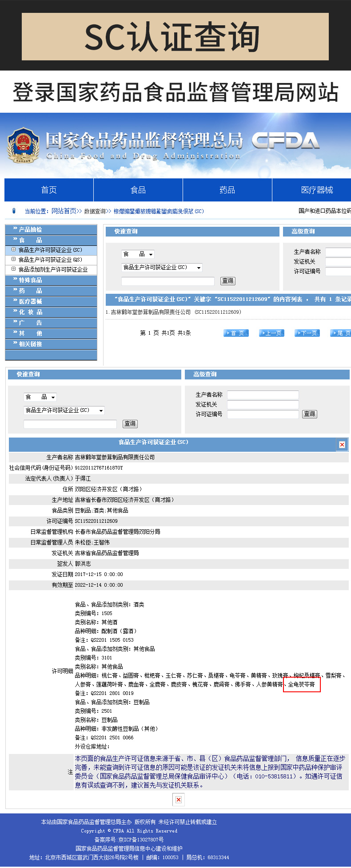The width and height of the screenshot is (351, 868).
Task: Click the CFDA national emblem logo
Action: pos(23,146)
